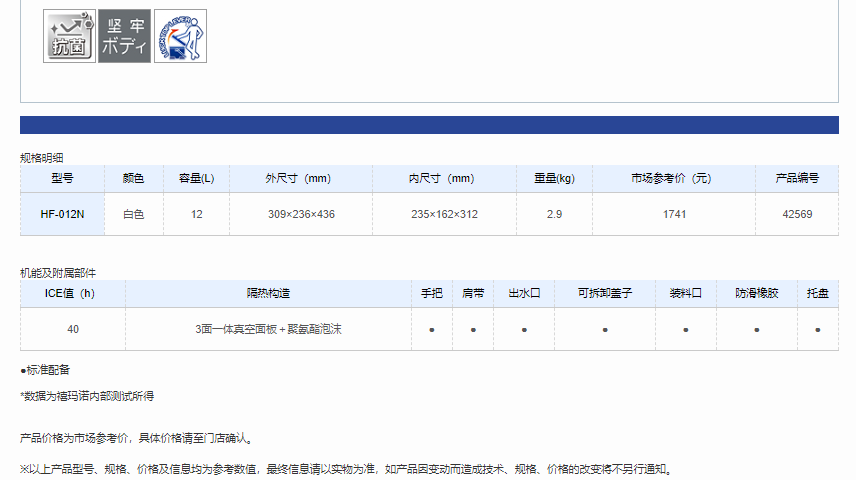
Task: Click the dot under 出水口
Action: pyautogui.click(x=524, y=330)
